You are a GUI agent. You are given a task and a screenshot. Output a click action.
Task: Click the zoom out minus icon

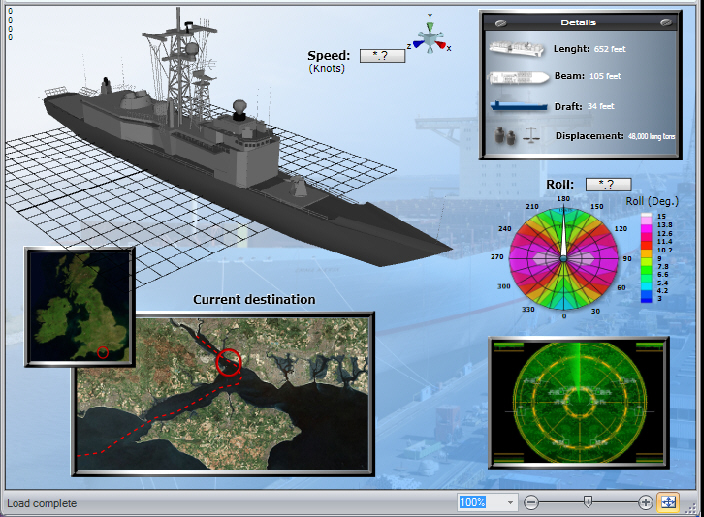[x=532, y=502]
